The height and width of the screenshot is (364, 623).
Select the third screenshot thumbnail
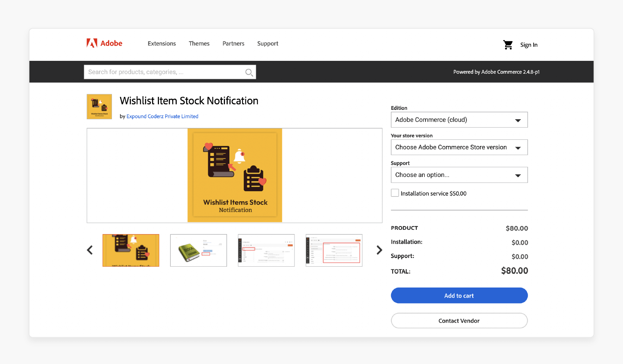coord(266,250)
